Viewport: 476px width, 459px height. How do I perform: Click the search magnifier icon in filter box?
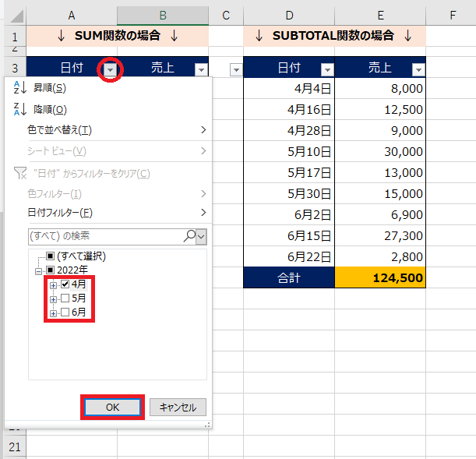coord(189,236)
